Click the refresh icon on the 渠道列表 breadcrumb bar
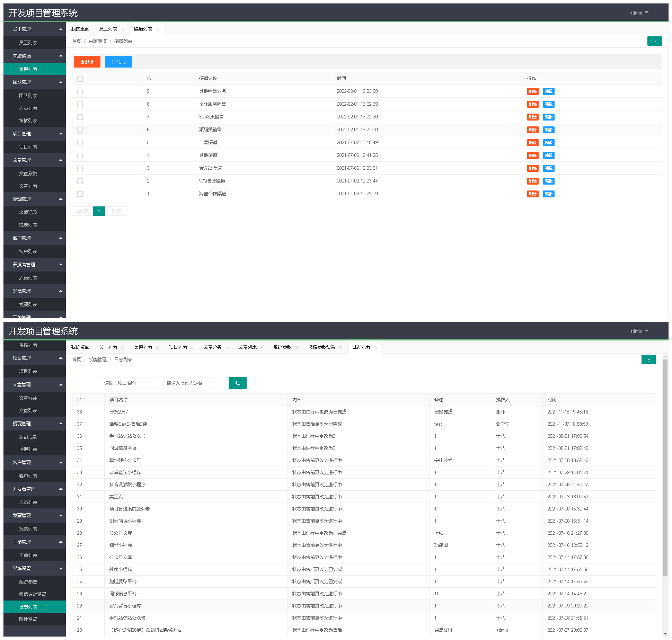 pyautogui.click(x=654, y=41)
